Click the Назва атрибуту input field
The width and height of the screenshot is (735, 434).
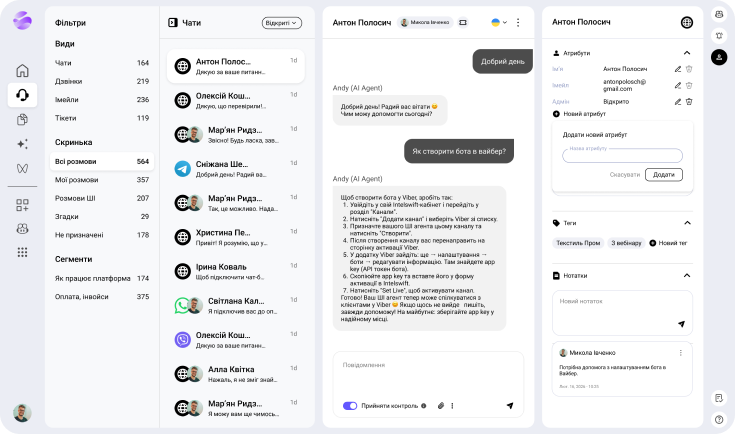click(x=622, y=155)
